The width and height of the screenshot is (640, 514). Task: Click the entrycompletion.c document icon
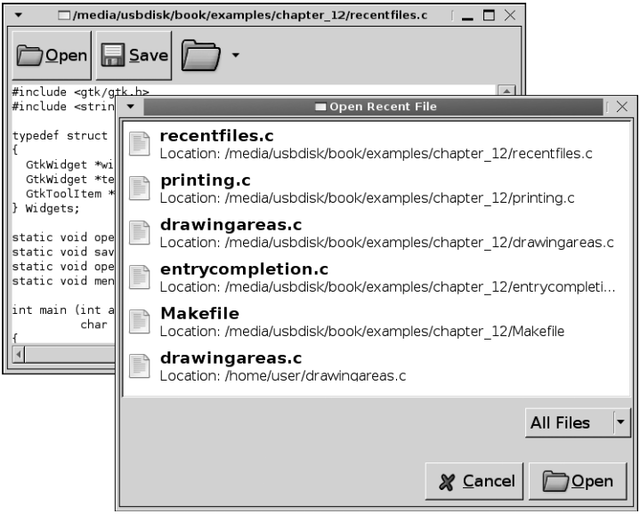point(140,278)
